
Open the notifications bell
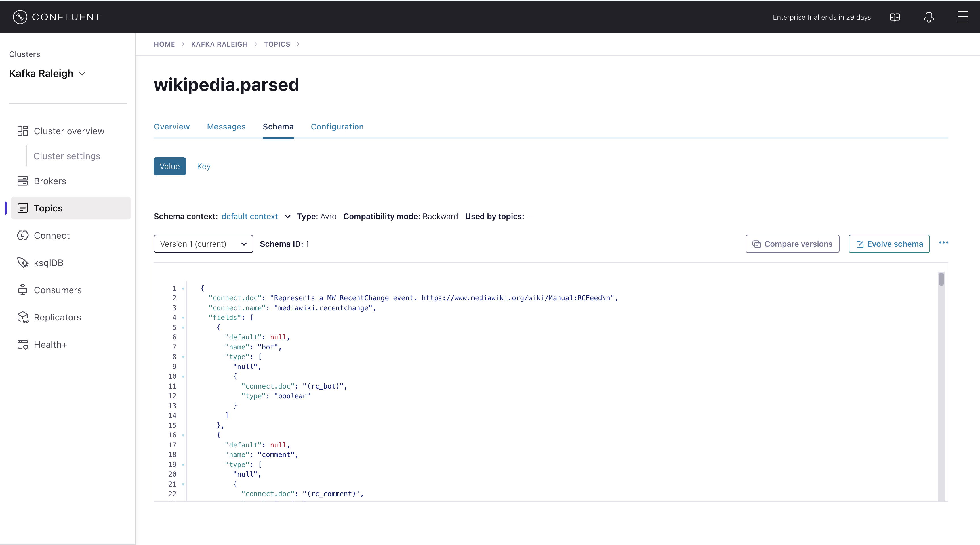(x=929, y=17)
